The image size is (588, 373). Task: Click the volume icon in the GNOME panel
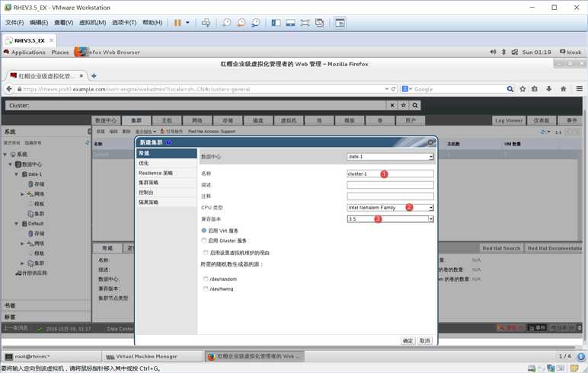493,52
